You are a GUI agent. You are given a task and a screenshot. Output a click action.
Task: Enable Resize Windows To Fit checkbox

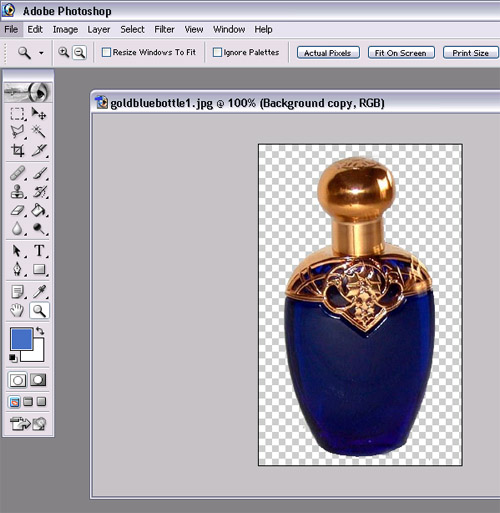click(106, 52)
